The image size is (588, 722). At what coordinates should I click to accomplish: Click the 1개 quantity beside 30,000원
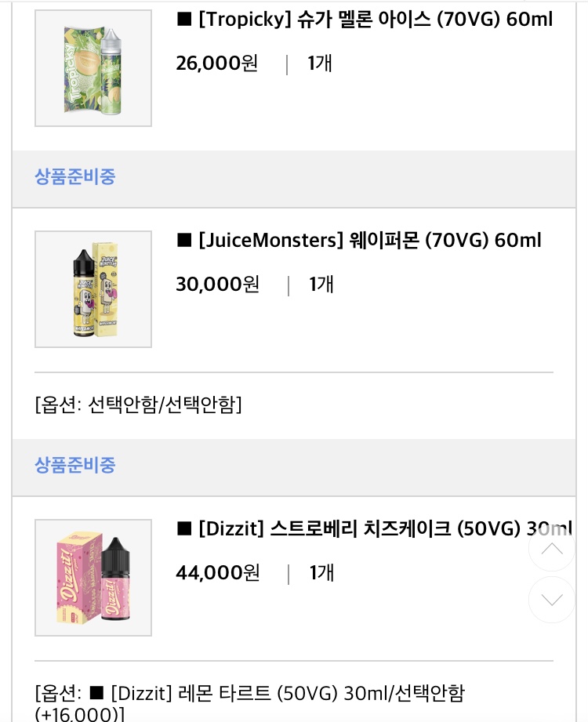point(321,285)
